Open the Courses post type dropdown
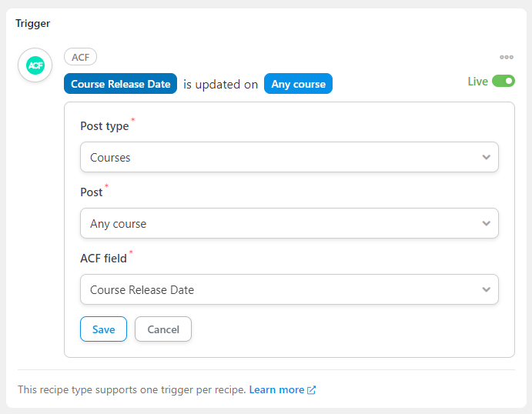The height and width of the screenshot is (414, 532). [289, 157]
